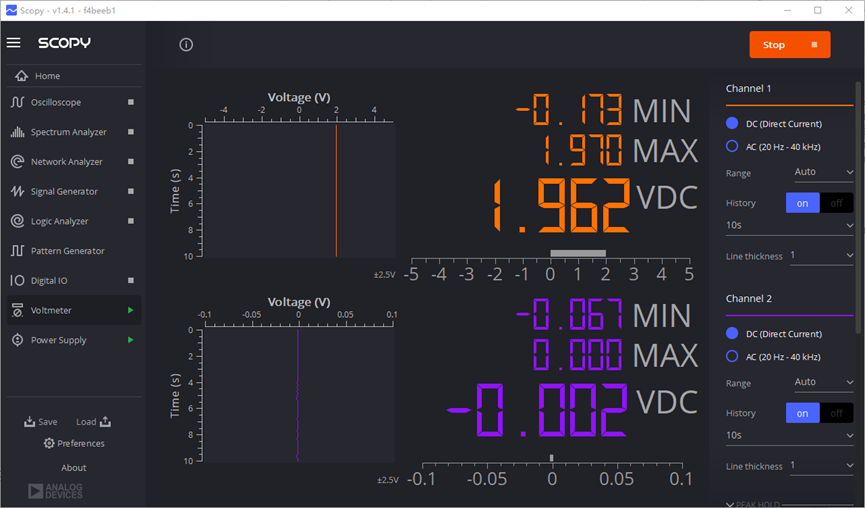This screenshot has height=508, width=865.
Task: Click Channel 2 purple history plot
Action: pyautogui.click(x=298, y=395)
